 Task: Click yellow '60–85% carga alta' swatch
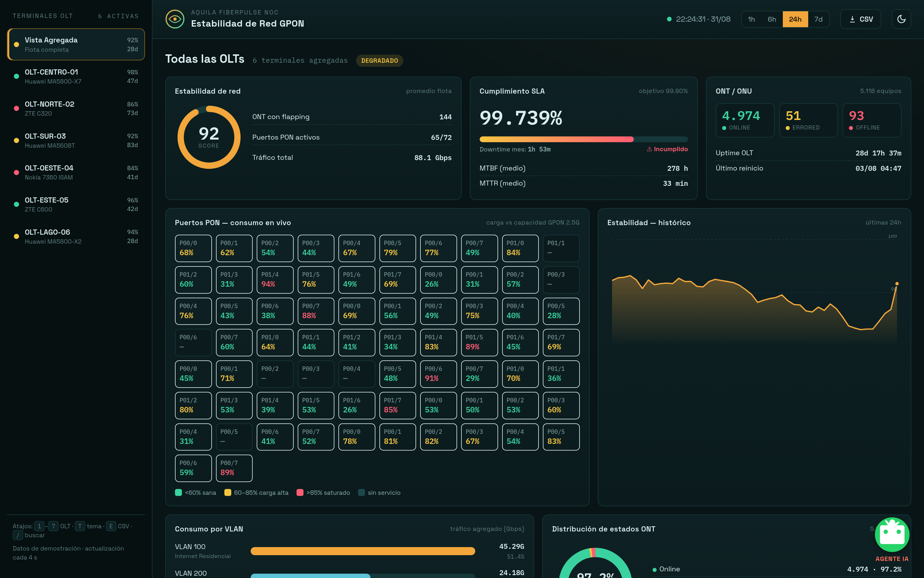(228, 492)
